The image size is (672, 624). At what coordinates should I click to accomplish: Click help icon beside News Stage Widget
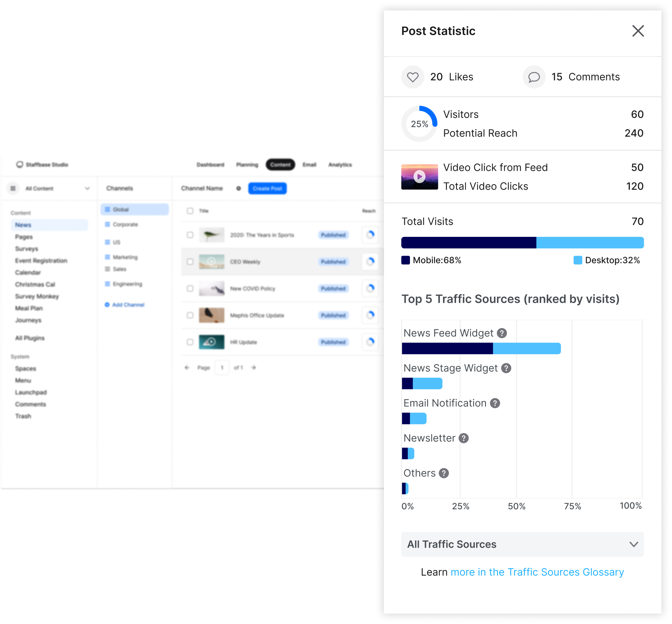tap(506, 368)
